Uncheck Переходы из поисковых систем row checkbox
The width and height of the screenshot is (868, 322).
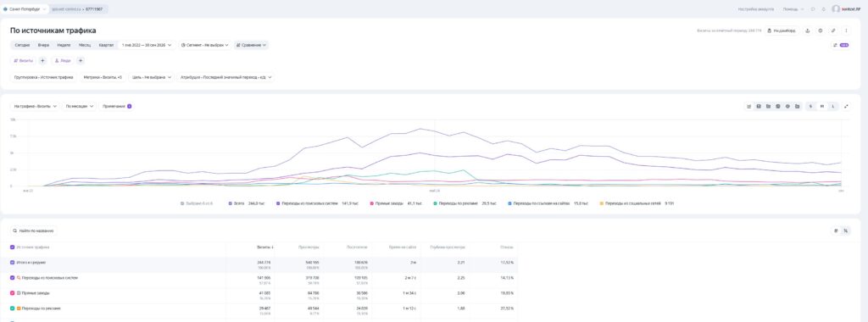tap(13, 278)
